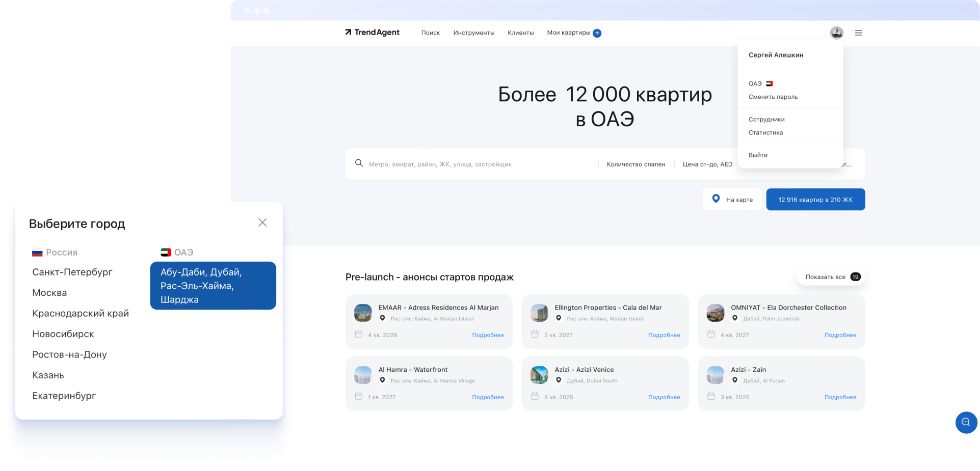
Task: Deselect the highlighted Абу-Даби, Дубай city option
Action: [x=213, y=286]
